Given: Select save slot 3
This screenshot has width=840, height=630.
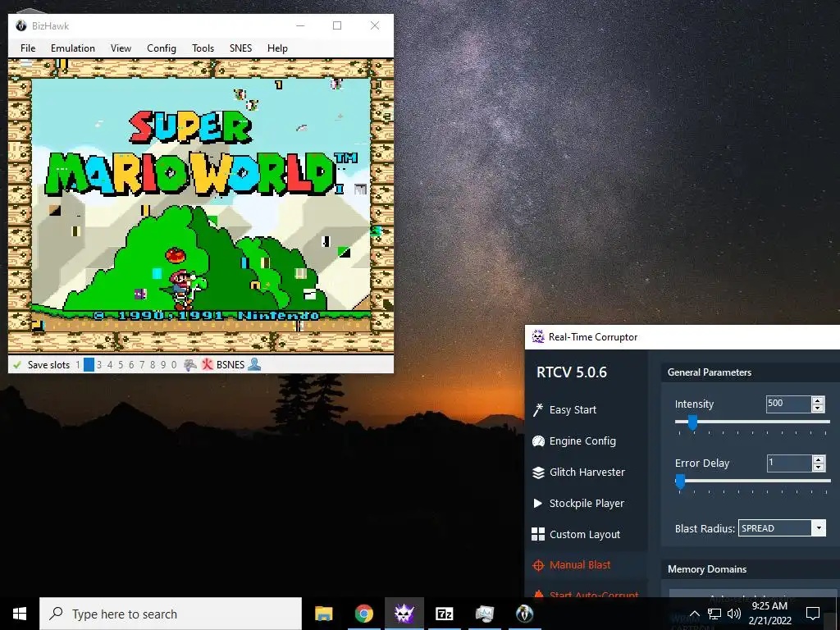Looking at the screenshot, I should (x=99, y=365).
